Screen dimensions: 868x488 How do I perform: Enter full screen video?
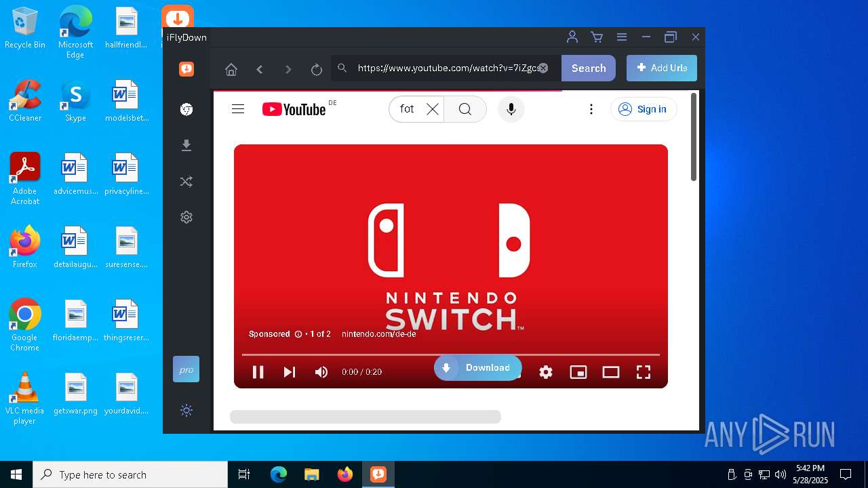[x=644, y=371]
